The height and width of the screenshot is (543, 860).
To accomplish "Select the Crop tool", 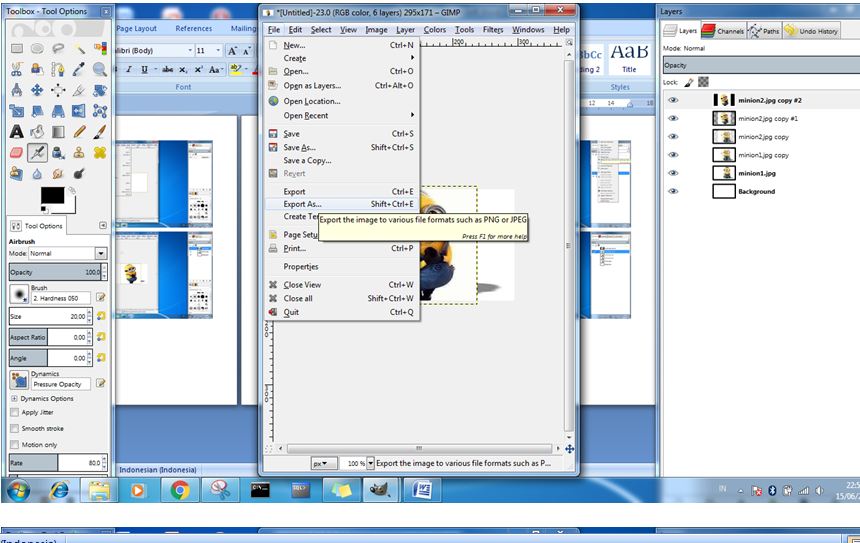I will coord(79,90).
